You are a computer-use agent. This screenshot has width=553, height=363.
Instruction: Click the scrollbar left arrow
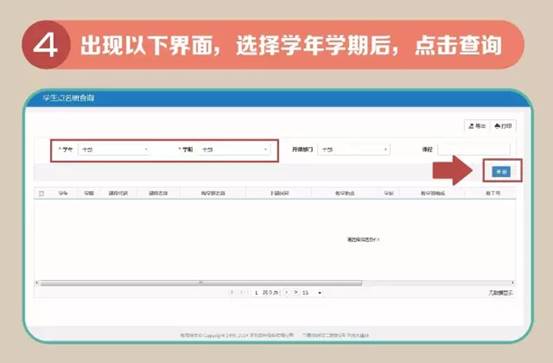[x=37, y=283]
